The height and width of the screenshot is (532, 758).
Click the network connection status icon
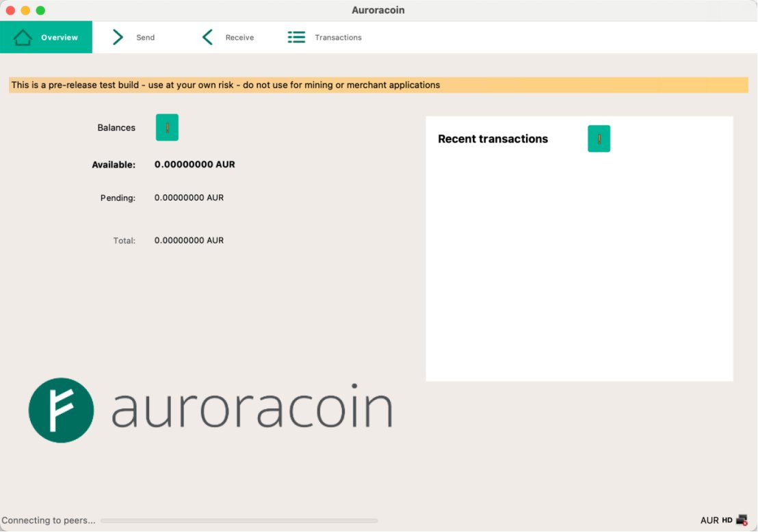click(x=742, y=520)
